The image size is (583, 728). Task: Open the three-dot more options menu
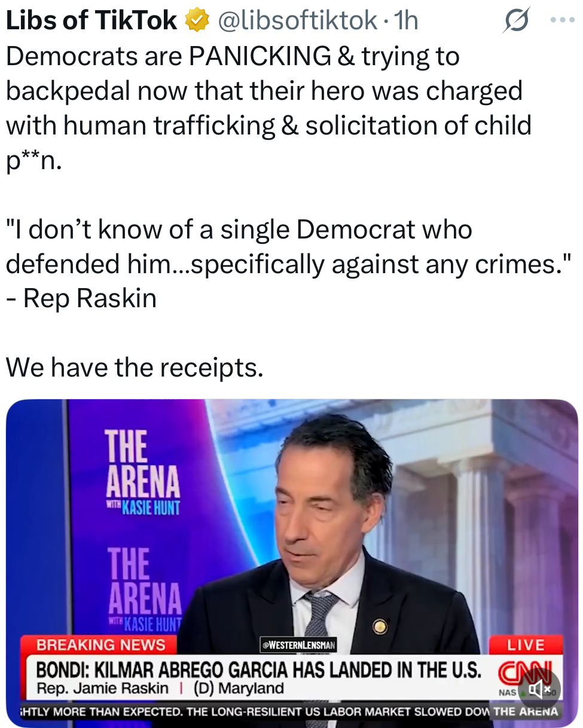(x=562, y=20)
